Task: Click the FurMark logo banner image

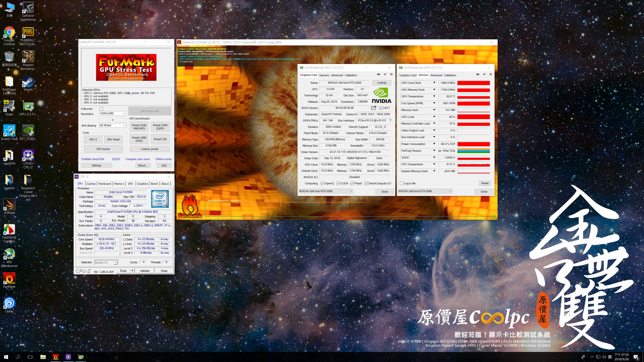Action: click(x=126, y=67)
